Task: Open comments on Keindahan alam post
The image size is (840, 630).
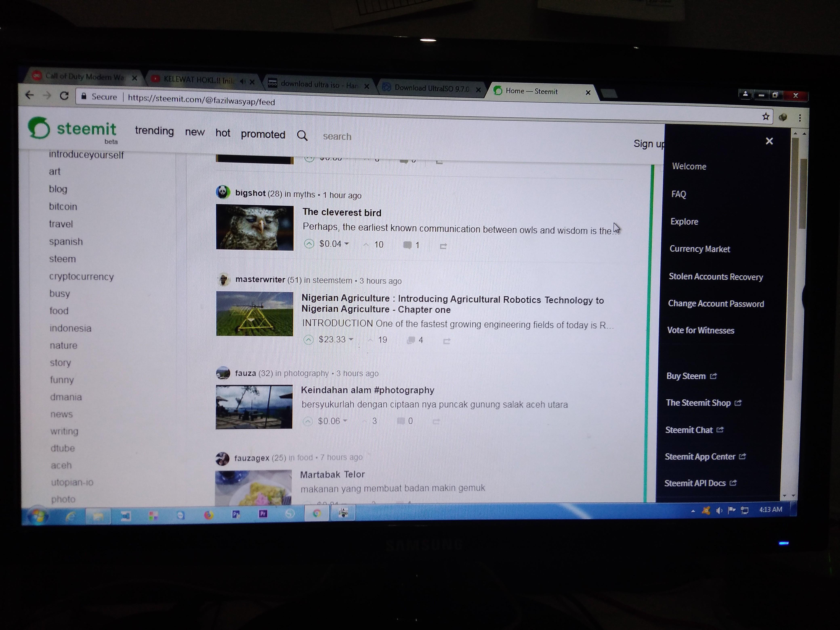Action: 404,421
